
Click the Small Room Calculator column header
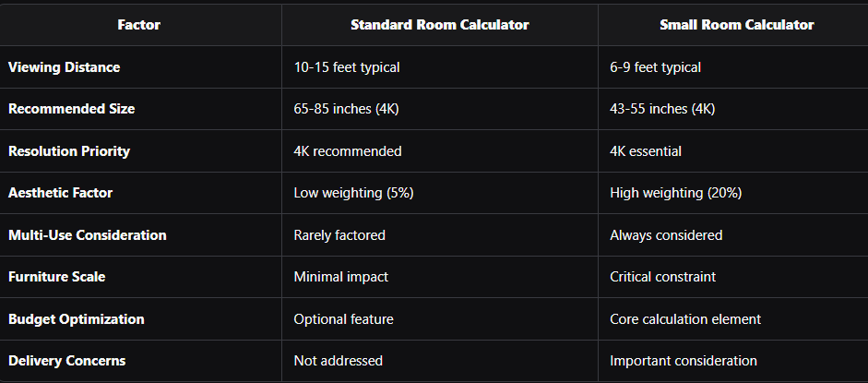click(x=737, y=25)
